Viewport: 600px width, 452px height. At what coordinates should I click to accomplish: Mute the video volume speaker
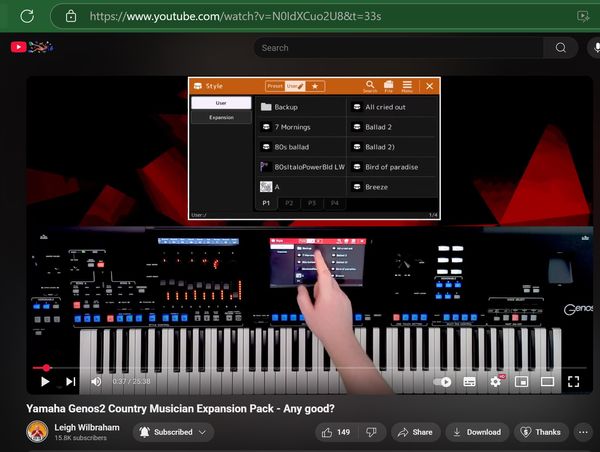(96, 382)
